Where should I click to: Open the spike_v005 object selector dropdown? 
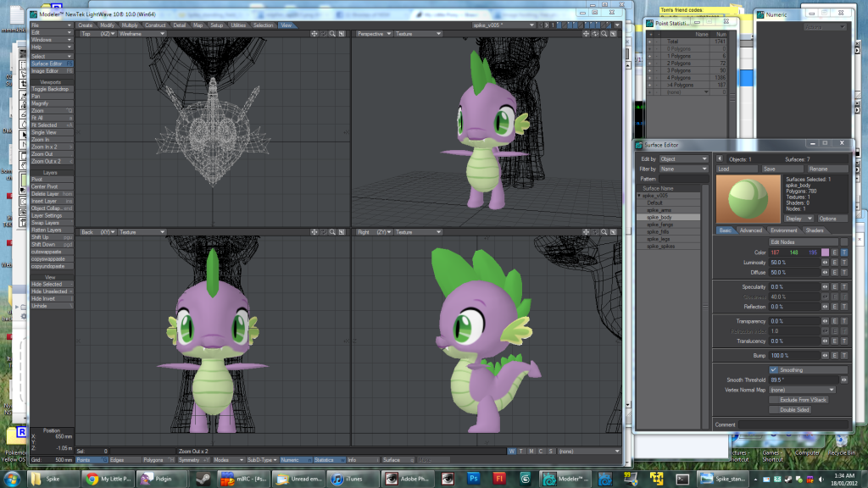click(x=504, y=25)
